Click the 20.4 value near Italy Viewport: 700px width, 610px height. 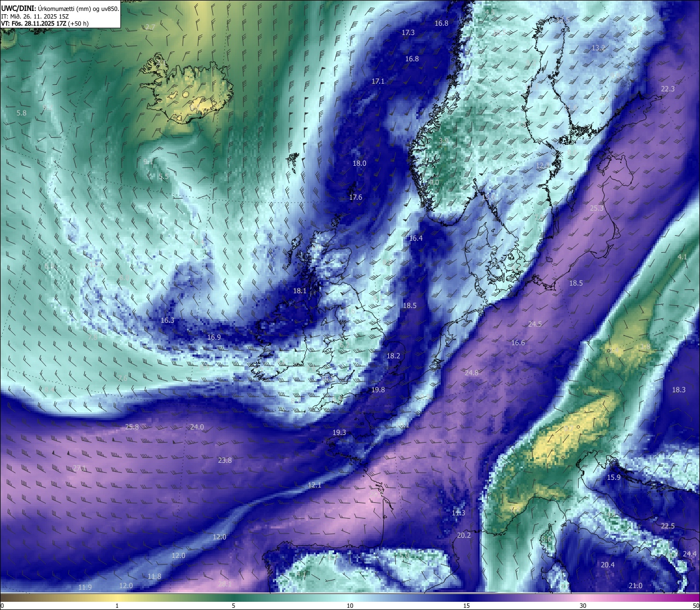pos(608,565)
